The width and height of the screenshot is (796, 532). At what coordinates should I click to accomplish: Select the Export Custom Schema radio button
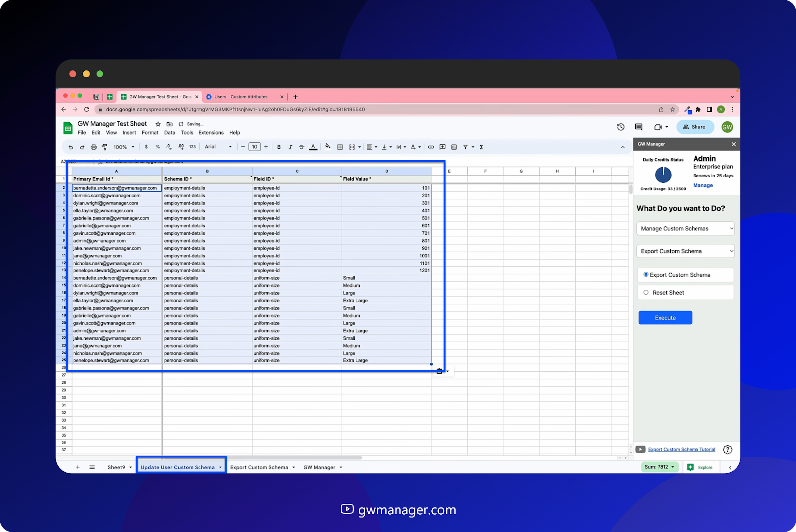[x=646, y=275]
